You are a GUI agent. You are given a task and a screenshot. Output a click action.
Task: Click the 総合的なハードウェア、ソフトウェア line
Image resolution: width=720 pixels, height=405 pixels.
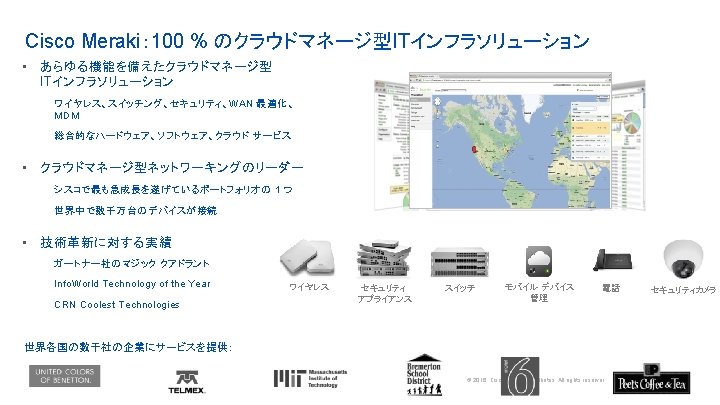173,135
